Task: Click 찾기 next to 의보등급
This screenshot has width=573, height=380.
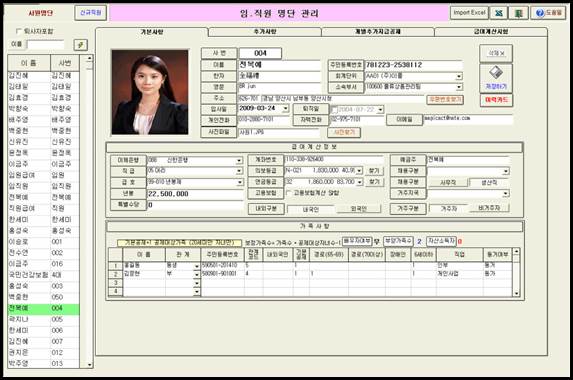Action: (374, 171)
